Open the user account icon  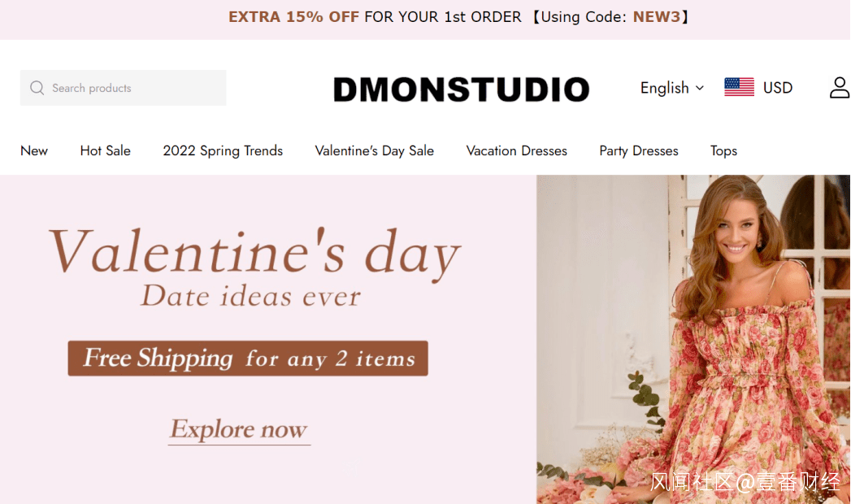[x=839, y=87]
